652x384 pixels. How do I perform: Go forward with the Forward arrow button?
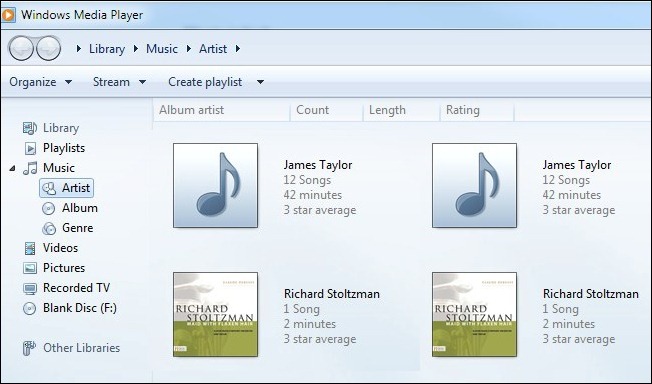click(x=48, y=48)
